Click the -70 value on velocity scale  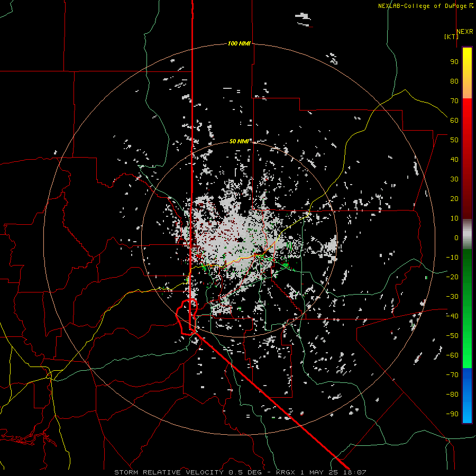tap(452, 375)
